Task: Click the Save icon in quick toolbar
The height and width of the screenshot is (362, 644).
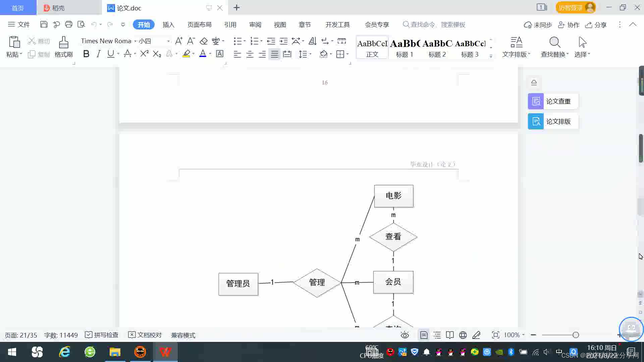Action: (44, 24)
